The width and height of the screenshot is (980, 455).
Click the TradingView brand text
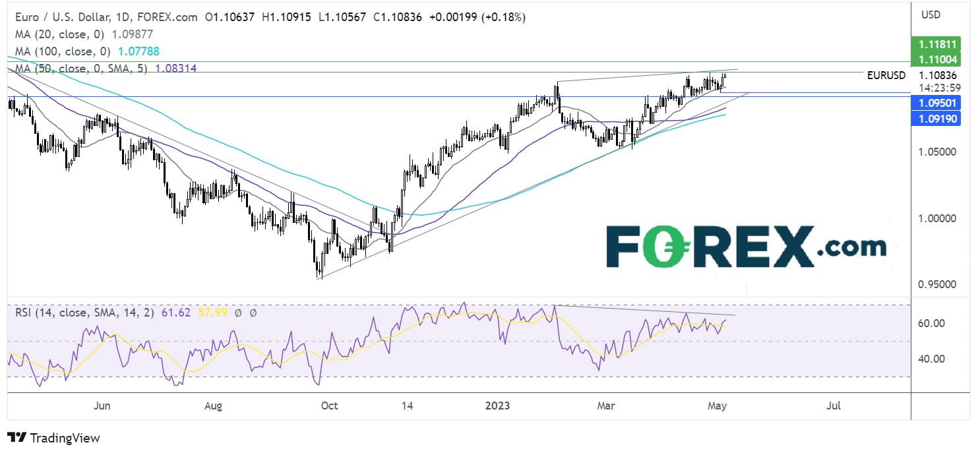65,438
